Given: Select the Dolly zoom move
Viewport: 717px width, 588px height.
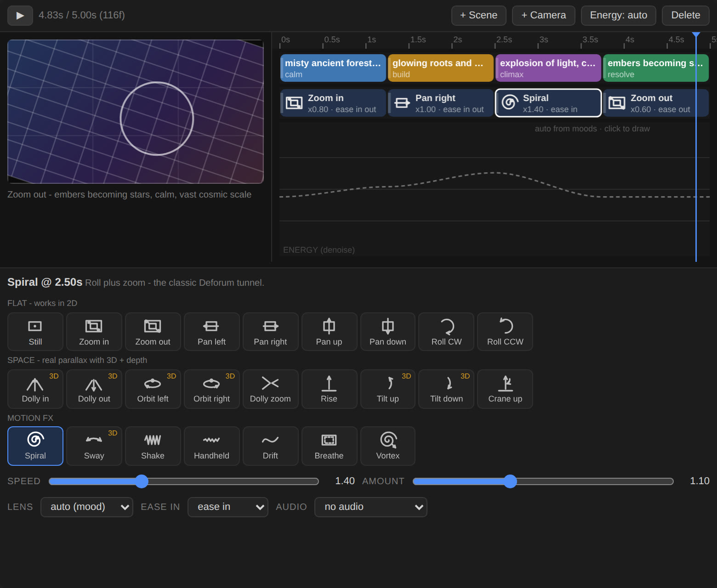Looking at the screenshot, I should pos(270,389).
